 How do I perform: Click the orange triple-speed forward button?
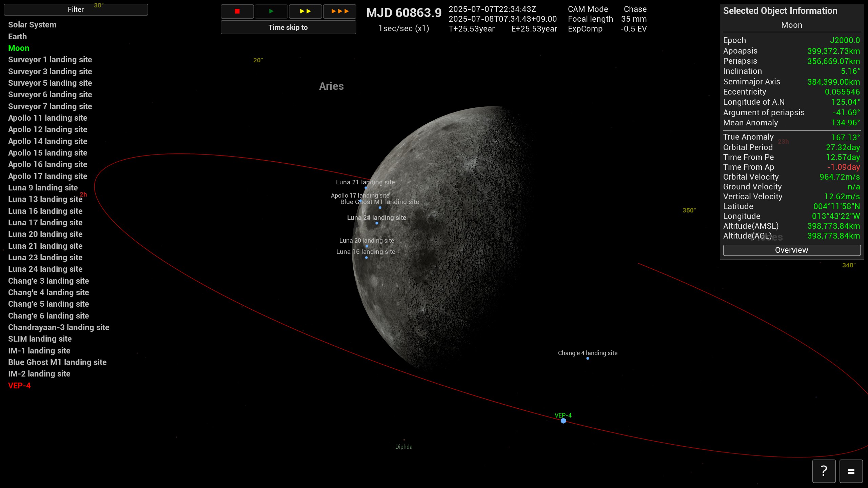340,12
